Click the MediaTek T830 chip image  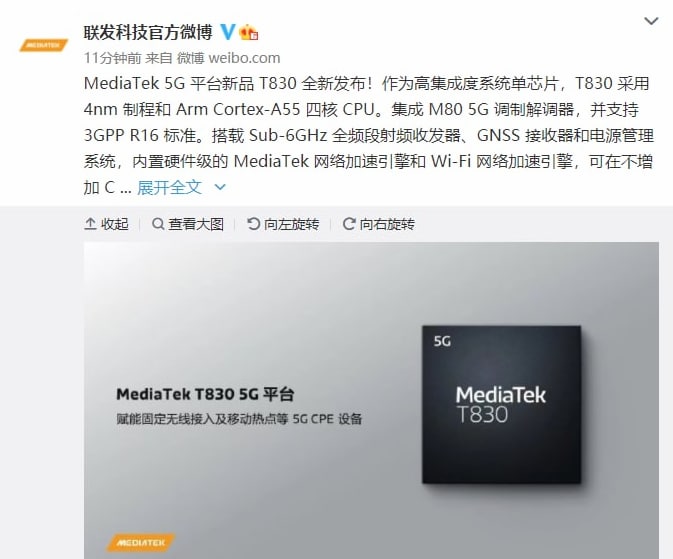tap(501, 404)
